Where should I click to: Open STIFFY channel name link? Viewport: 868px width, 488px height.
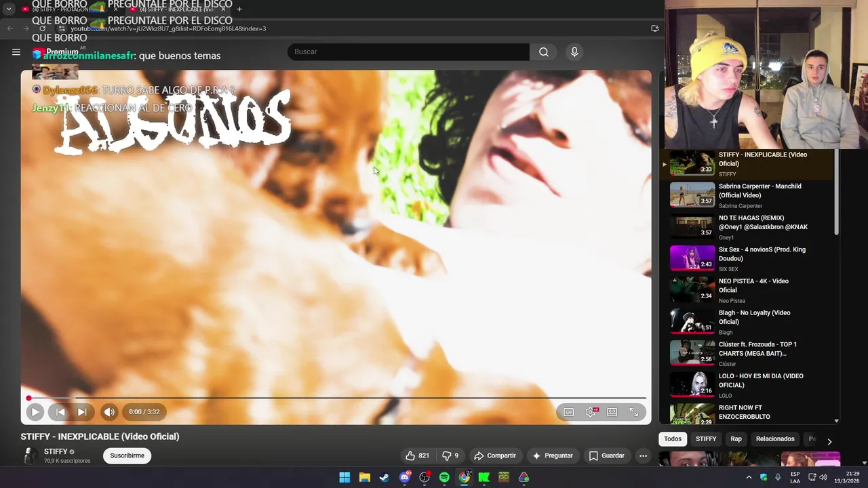[56, 451]
